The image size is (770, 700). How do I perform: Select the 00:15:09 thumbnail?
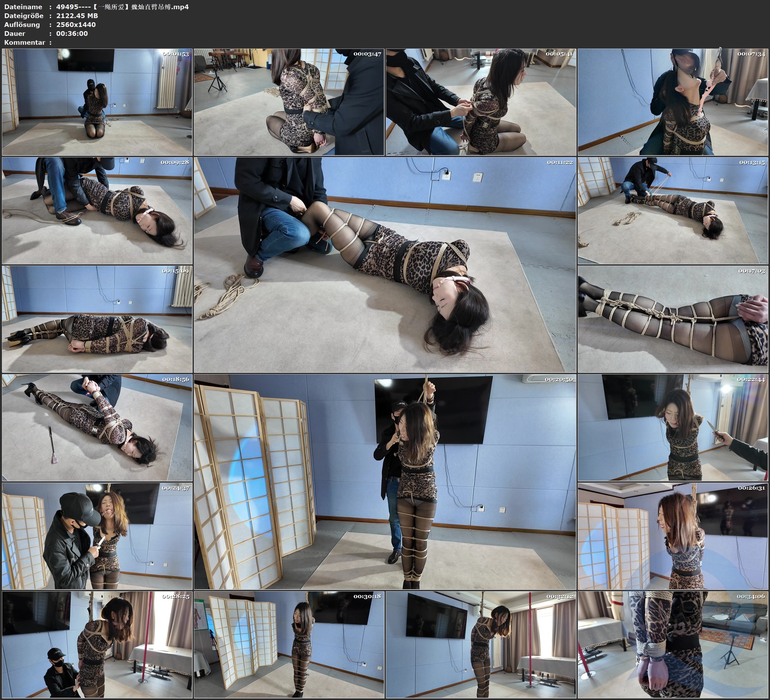point(97,319)
